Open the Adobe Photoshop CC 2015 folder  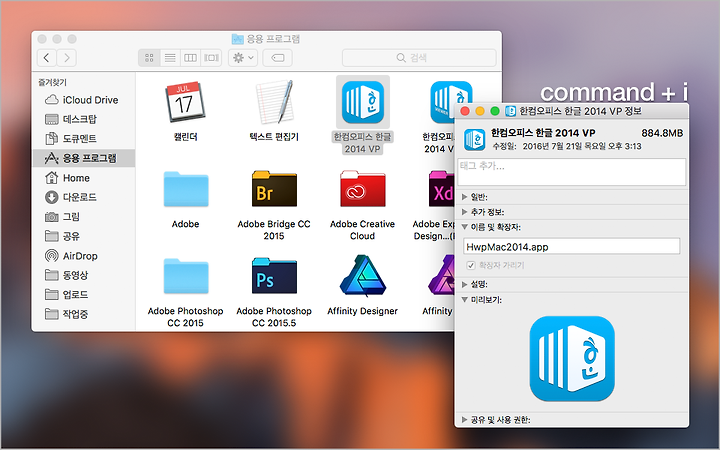click(x=186, y=276)
